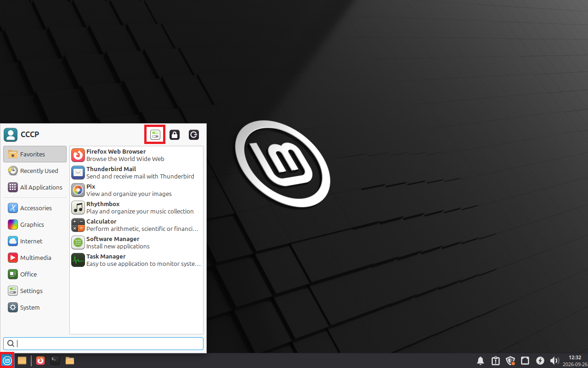Select the System category
The height and width of the screenshot is (368, 588).
pyautogui.click(x=35, y=307)
